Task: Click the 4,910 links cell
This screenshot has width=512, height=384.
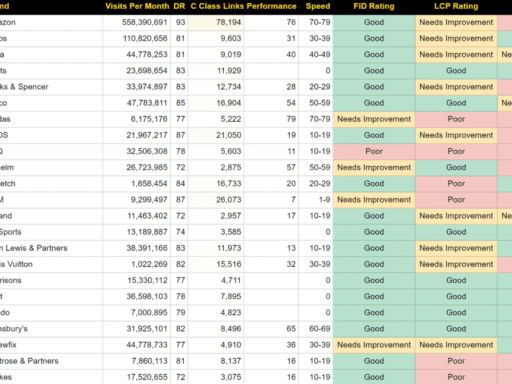Action: pos(216,345)
